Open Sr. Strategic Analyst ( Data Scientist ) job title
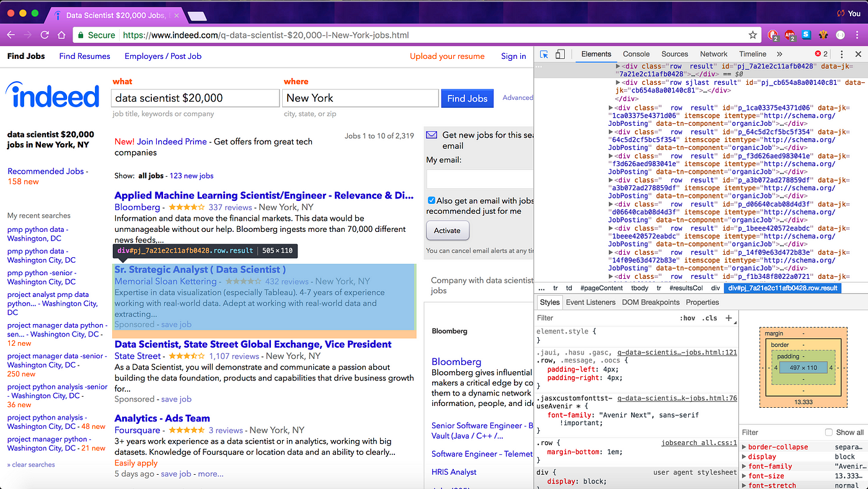Screen dimensions: 868x489 point(200,270)
